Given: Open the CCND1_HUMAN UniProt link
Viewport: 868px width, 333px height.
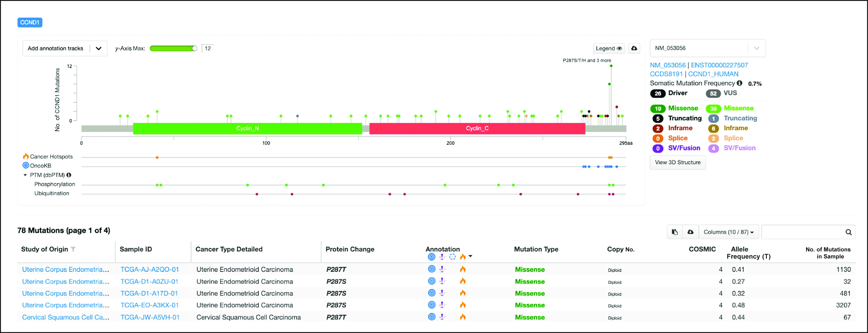Looking at the screenshot, I should pyautogui.click(x=713, y=74).
